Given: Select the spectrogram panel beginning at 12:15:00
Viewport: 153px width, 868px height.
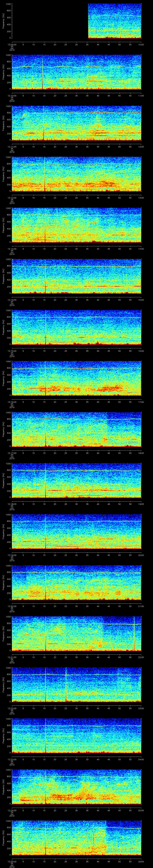Looking at the screenshot, I should (76, 327).
